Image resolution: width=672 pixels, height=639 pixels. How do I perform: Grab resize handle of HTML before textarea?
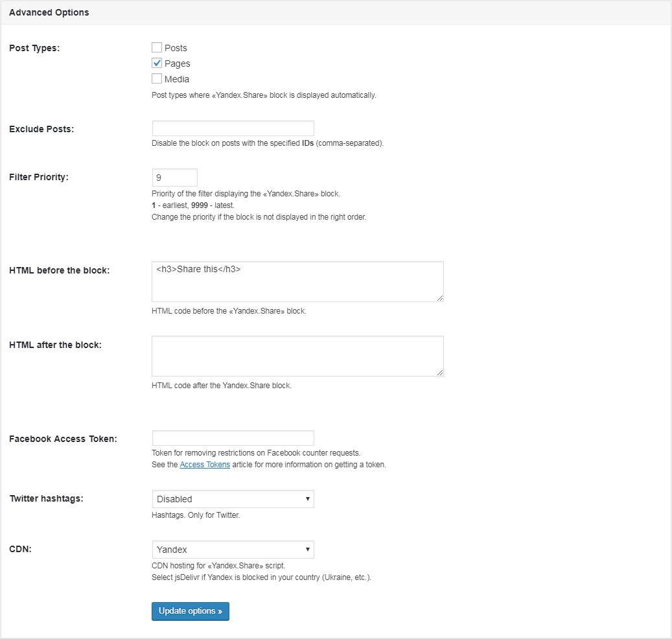tap(440, 298)
